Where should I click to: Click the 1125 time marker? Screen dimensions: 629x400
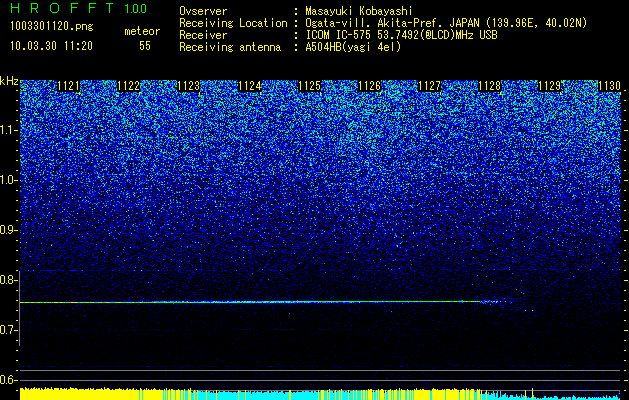310,86
